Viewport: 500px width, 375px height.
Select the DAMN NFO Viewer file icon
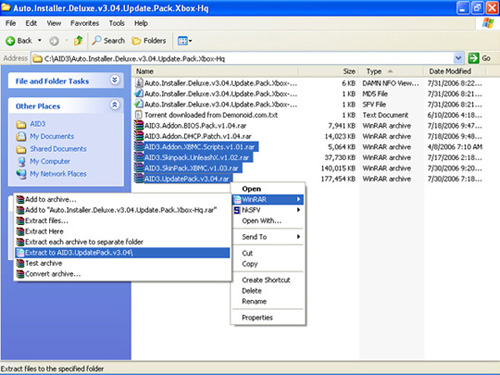click(x=139, y=83)
